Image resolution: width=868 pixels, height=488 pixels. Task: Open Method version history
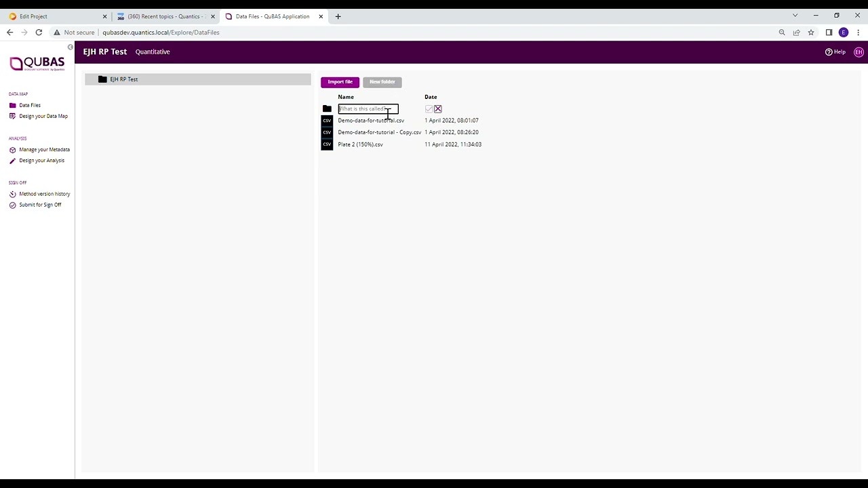(x=44, y=194)
